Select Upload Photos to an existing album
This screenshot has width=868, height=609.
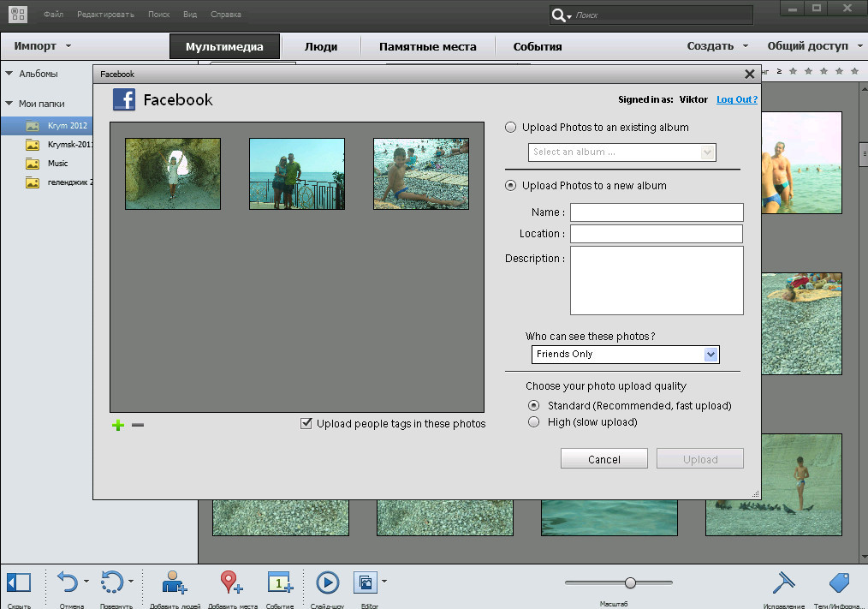point(511,128)
